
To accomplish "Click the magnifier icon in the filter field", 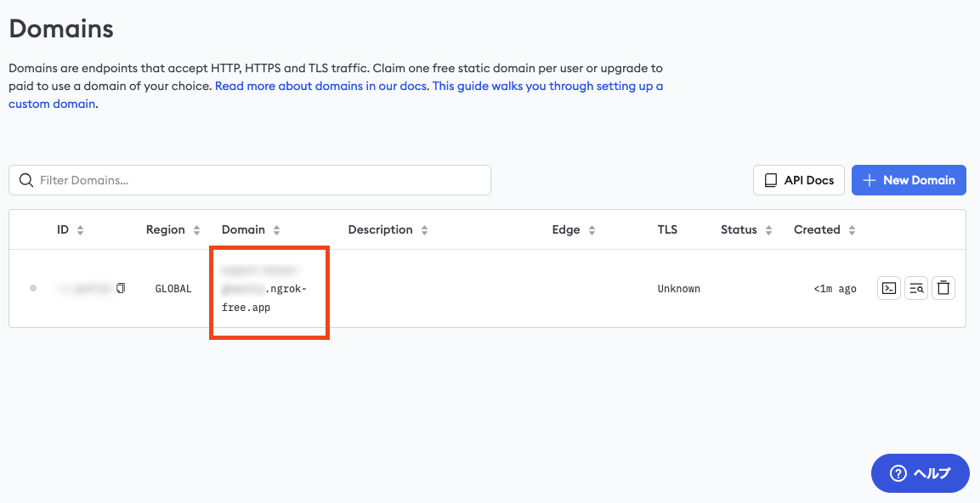I will pos(26,180).
